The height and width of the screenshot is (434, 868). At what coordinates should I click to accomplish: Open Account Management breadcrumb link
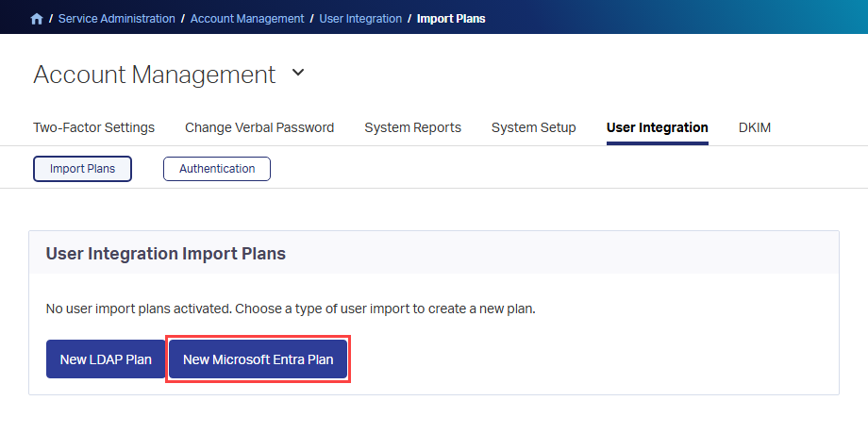coord(247,19)
